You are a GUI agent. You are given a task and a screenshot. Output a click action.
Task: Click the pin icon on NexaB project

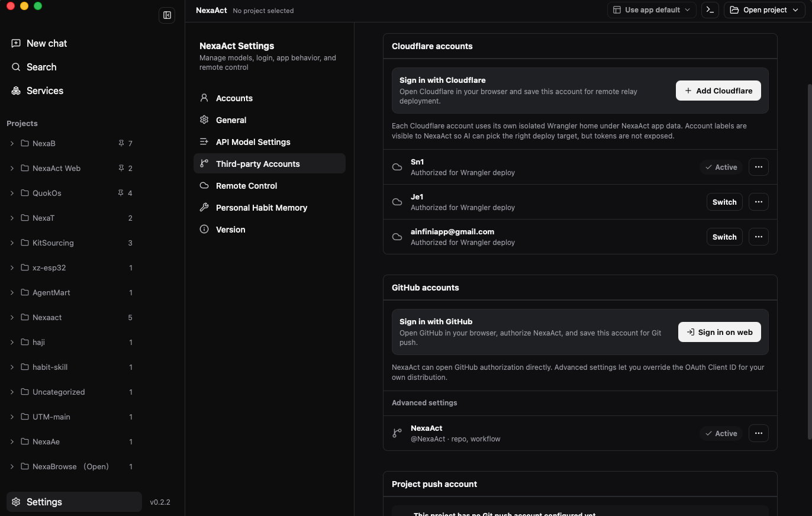coord(121,143)
